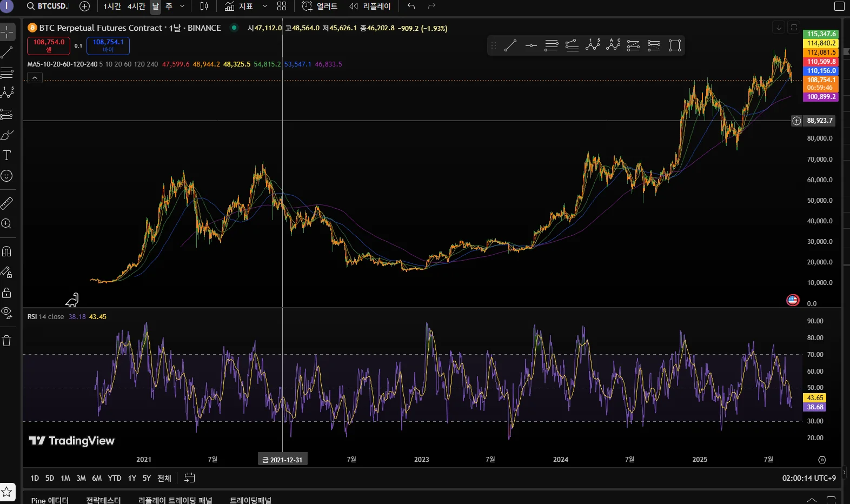The image size is (850, 504).
Task: Open the go-to-date calendar
Action: pos(190,478)
